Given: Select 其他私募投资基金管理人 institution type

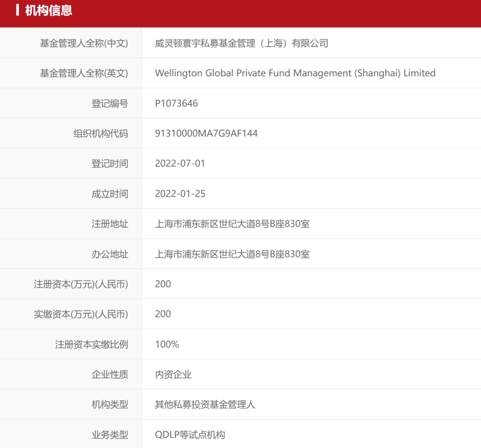Looking at the screenshot, I should (205, 404).
